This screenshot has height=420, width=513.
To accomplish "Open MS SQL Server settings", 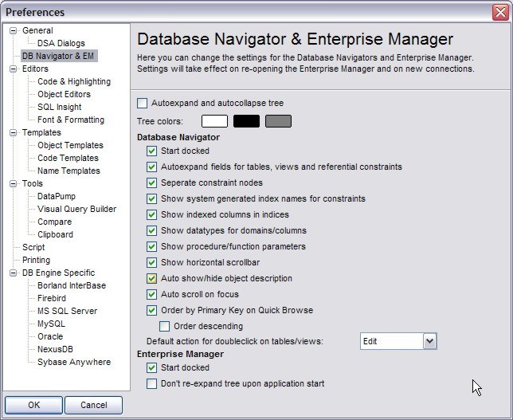I will coord(68,312).
